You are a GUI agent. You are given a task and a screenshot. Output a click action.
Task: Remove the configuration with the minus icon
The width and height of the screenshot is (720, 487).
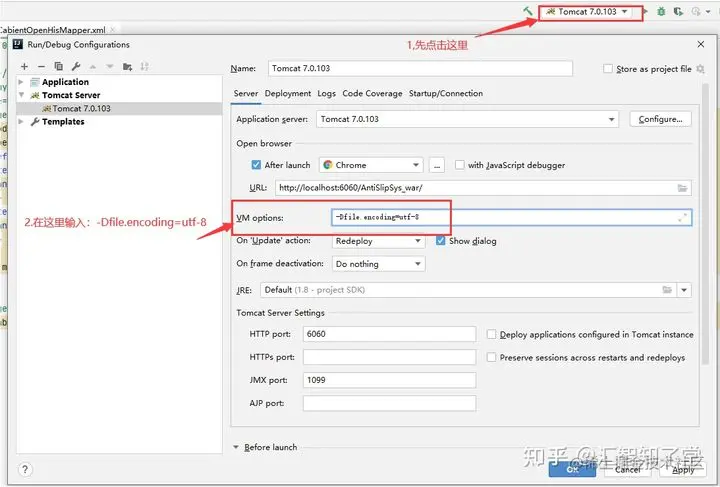(x=41, y=67)
